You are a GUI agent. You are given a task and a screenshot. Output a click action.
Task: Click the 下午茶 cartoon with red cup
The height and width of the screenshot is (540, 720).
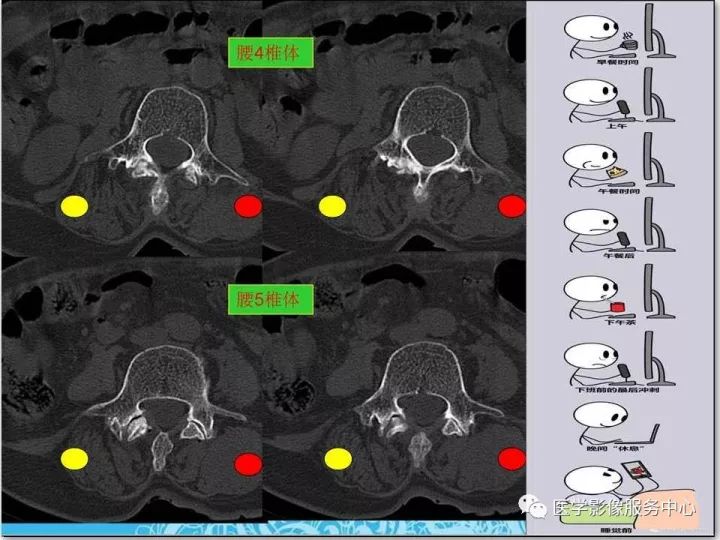coord(619,295)
